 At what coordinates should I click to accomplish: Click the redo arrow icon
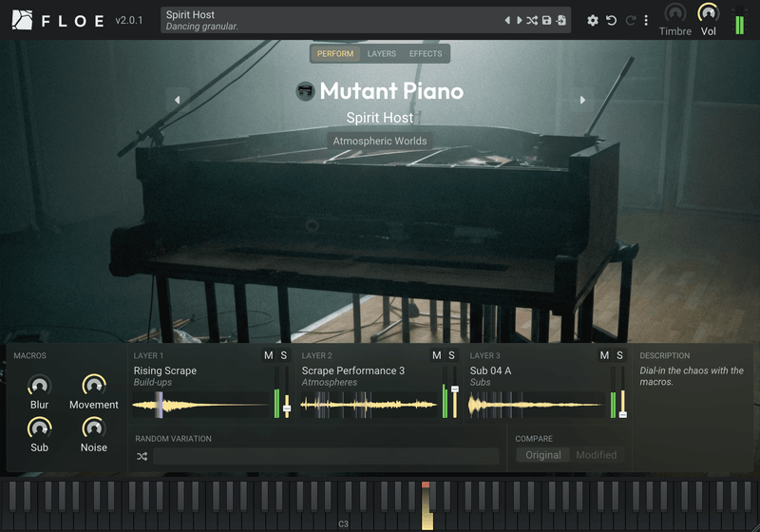coord(631,20)
